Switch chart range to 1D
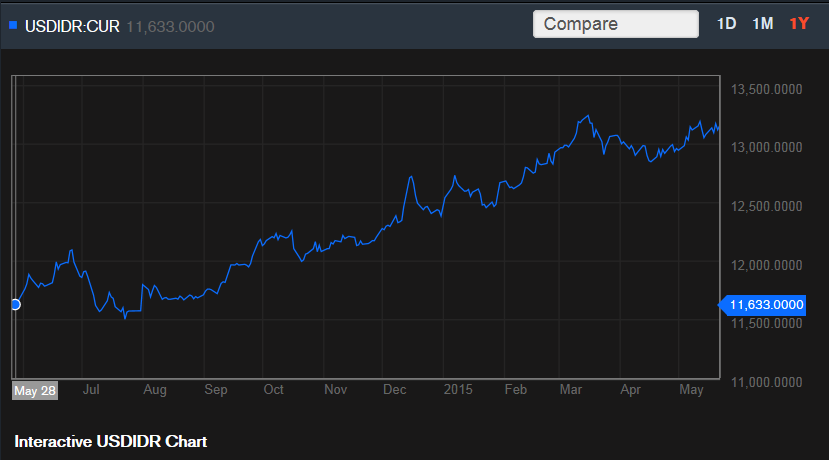Image resolution: width=829 pixels, height=460 pixels. pyautogui.click(x=726, y=24)
